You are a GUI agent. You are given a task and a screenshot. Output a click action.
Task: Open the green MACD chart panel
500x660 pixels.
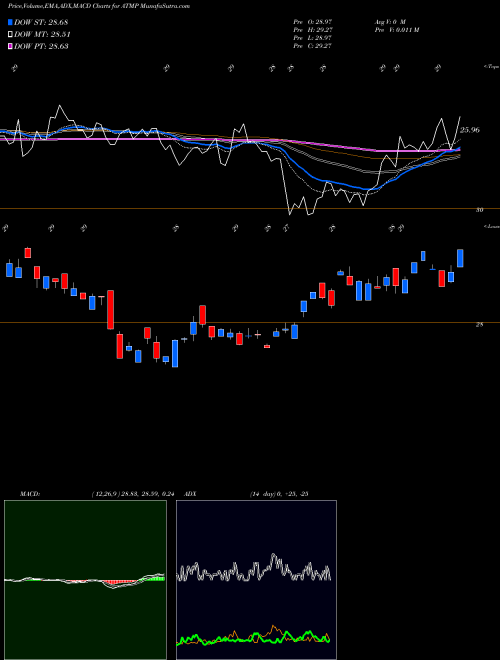pos(85,580)
